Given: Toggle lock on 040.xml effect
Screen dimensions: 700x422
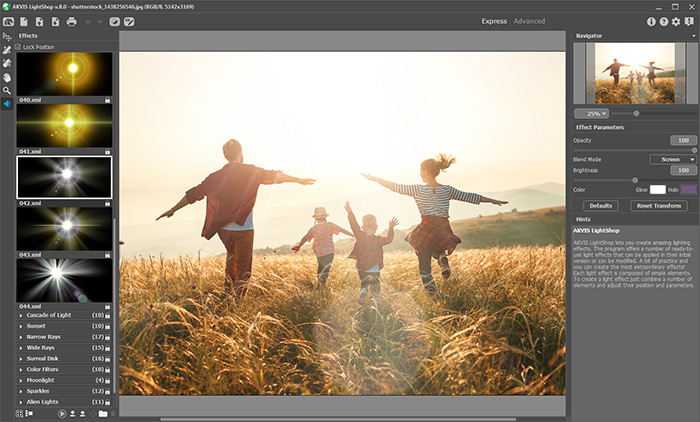Looking at the screenshot, I should pyautogui.click(x=107, y=100).
